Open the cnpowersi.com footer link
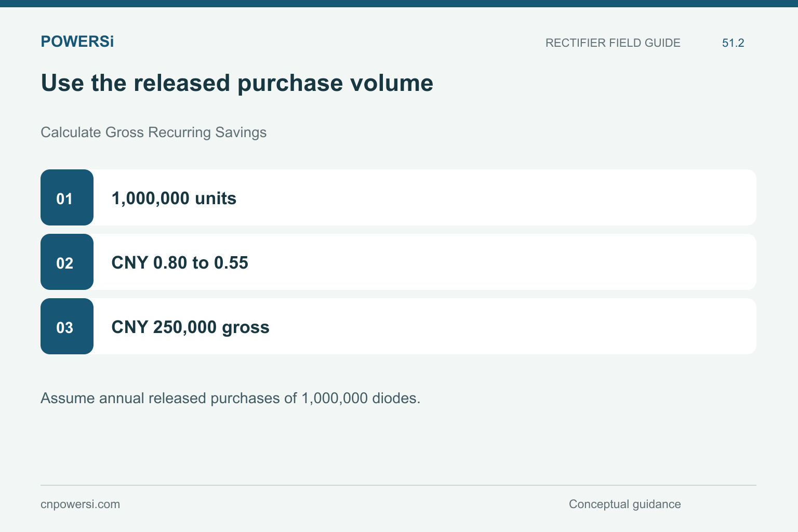Screen dimensions: 798x532 [x=80, y=504]
